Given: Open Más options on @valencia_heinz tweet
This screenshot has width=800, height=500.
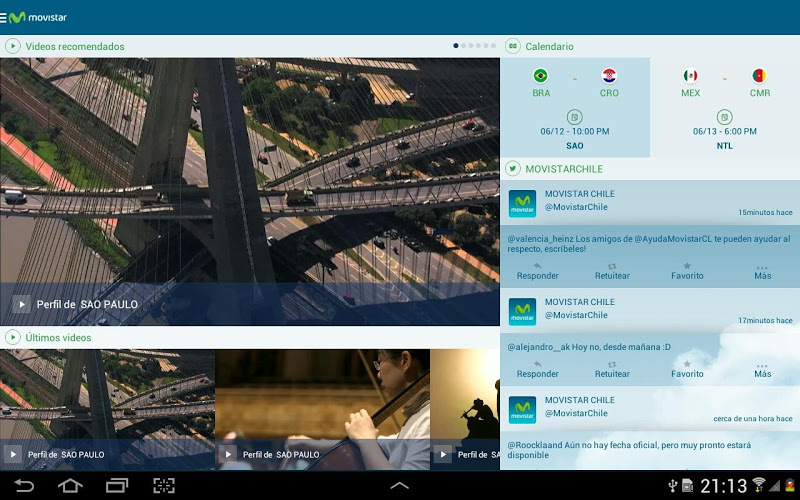Looking at the screenshot, I should click(x=763, y=271).
